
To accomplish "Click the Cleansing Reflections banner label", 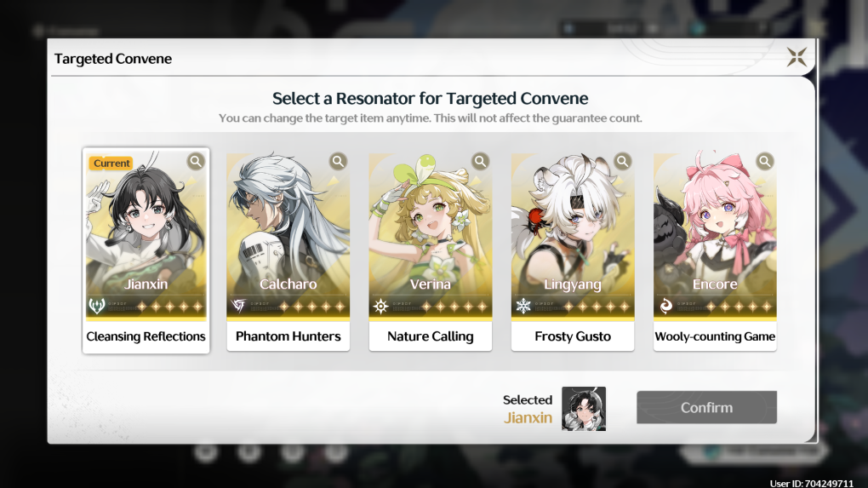I will coord(146,336).
